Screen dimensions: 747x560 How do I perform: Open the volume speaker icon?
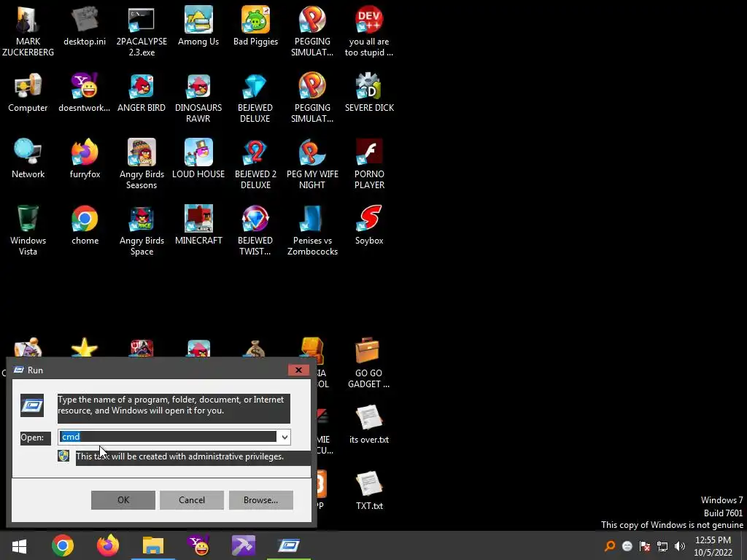[680, 546]
